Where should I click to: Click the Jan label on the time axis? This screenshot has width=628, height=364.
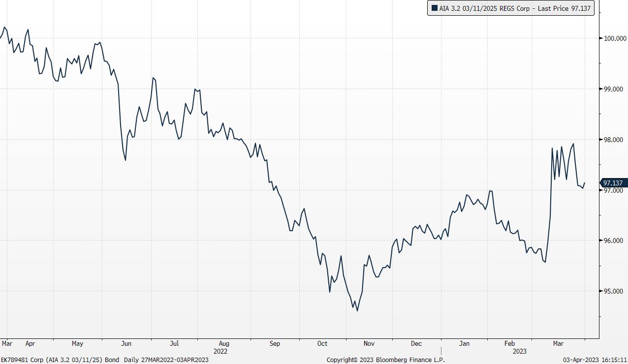click(x=464, y=344)
